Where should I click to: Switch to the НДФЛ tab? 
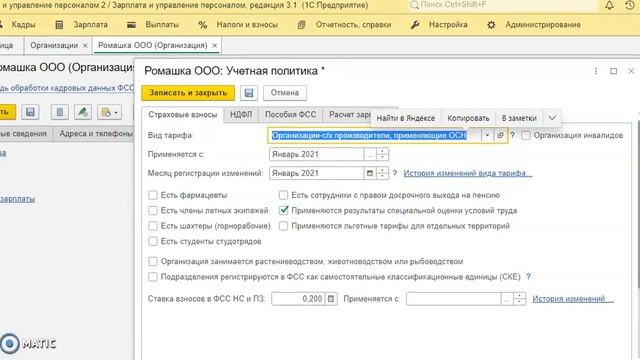click(241, 115)
